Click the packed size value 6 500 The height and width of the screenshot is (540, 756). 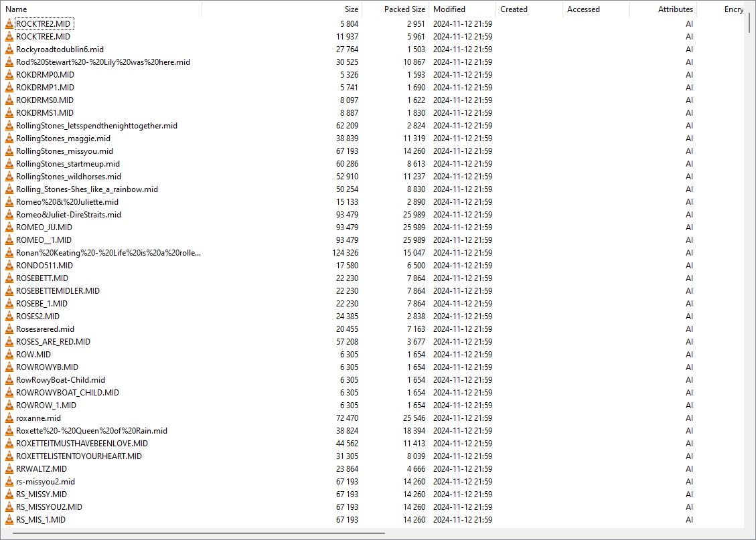pyautogui.click(x=416, y=266)
